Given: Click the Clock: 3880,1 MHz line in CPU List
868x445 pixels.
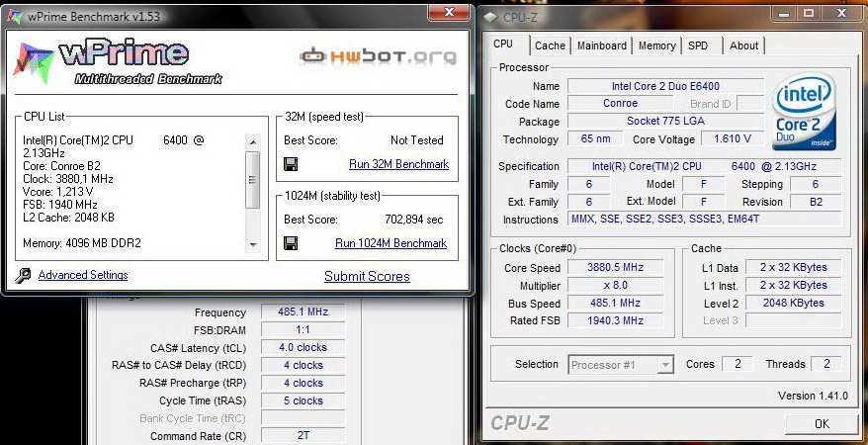Looking at the screenshot, I should coord(67,179).
